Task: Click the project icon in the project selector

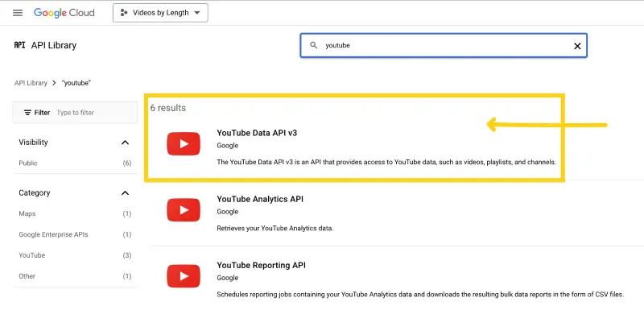Action: coord(124,13)
